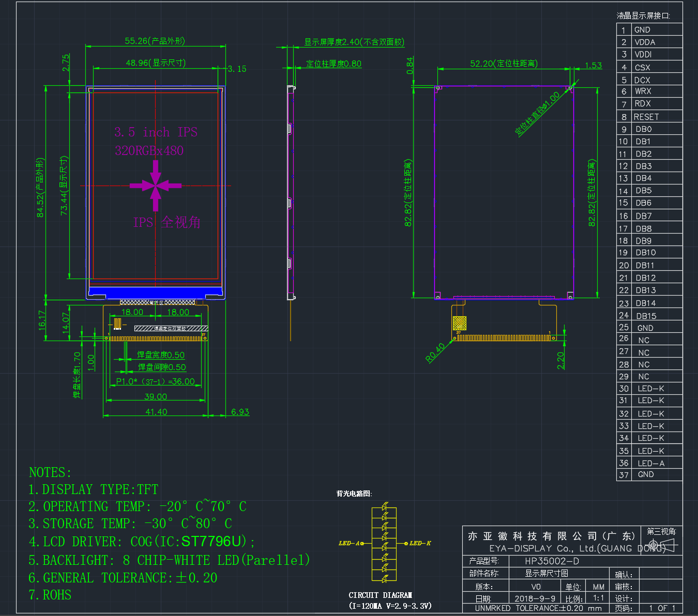The height and width of the screenshot is (616, 698).
Task: Select the P1.0*(37-1)=36.00 pitch dimension
Action: tap(156, 381)
